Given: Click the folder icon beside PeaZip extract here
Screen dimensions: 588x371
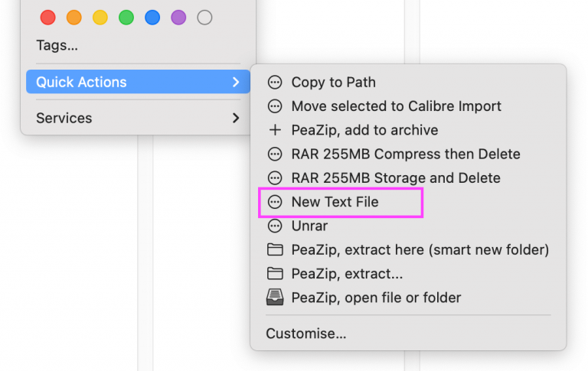Looking at the screenshot, I should click(x=275, y=249).
